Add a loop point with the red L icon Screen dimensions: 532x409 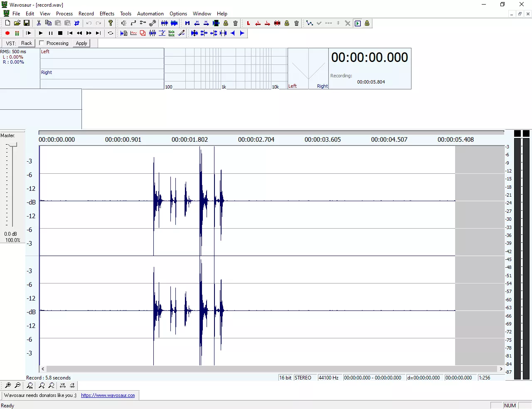(249, 23)
